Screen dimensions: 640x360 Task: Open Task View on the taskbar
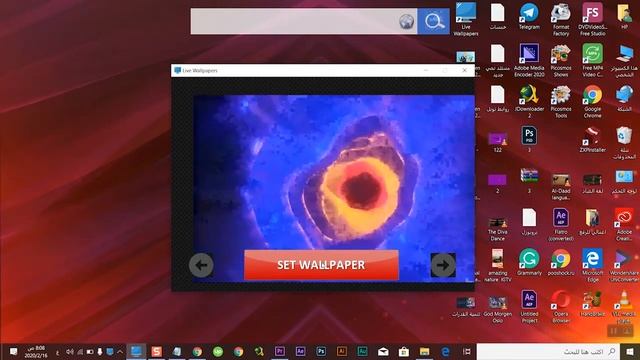[x=467, y=351]
